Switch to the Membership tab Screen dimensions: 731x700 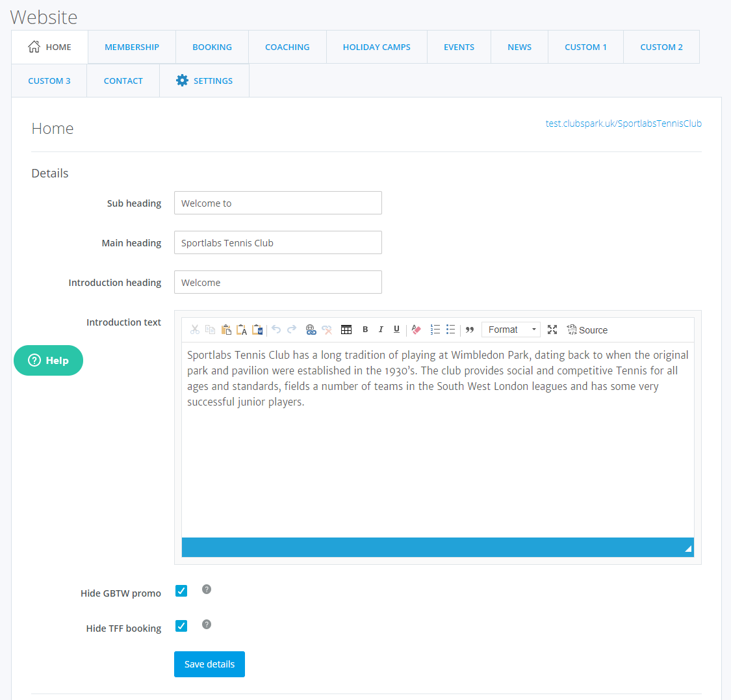tap(132, 47)
